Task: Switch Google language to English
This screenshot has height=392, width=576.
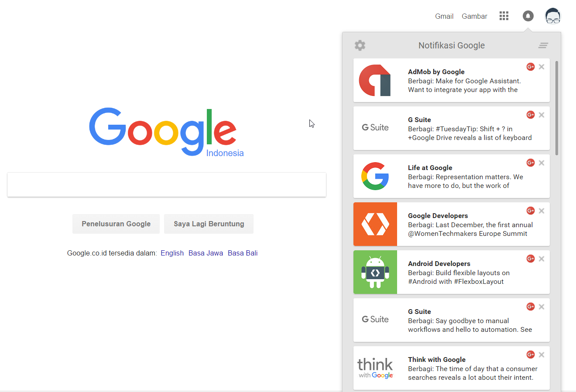Action: (x=172, y=253)
